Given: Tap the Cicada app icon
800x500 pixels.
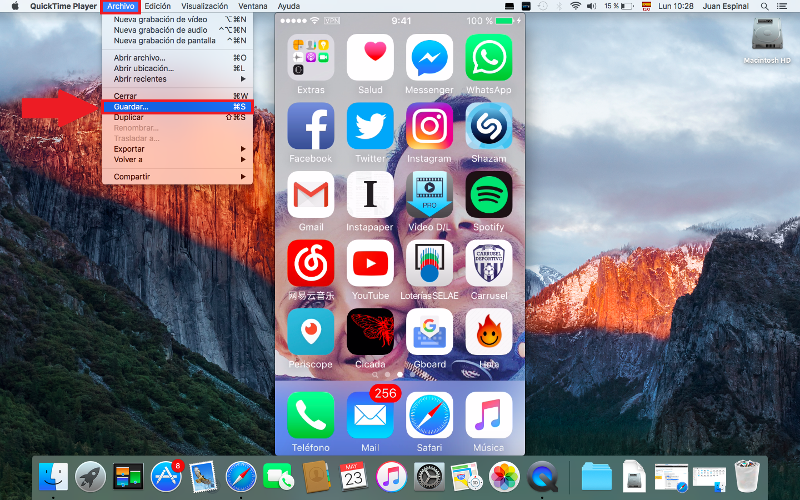Looking at the screenshot, I should pos(370,332).
